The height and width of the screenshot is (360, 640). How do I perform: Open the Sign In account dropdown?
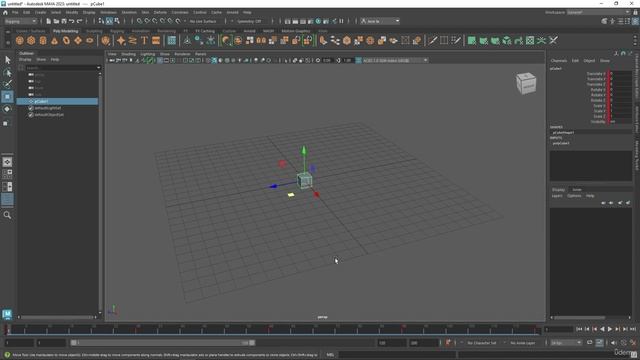coord(380,21)
